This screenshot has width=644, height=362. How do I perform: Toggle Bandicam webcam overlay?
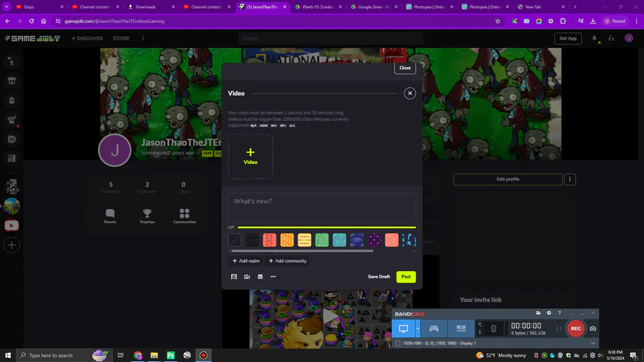point(494,328)
